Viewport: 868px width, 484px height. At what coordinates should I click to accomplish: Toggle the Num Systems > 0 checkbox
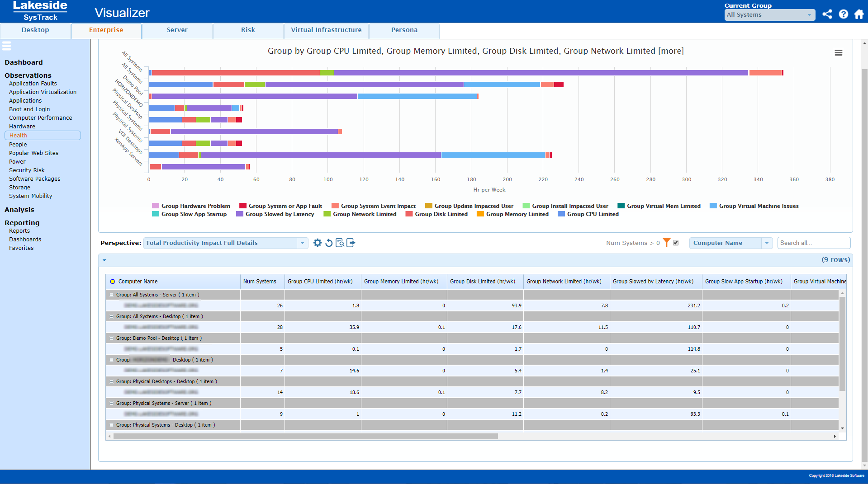pyautogui.click(x=676, y=243)
